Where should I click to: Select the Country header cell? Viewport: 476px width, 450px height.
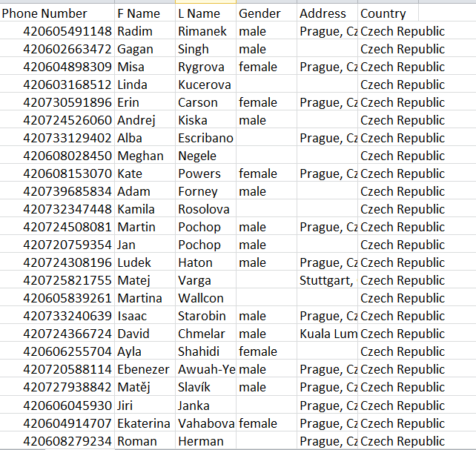pyautogui.click(x=388, y=13)
